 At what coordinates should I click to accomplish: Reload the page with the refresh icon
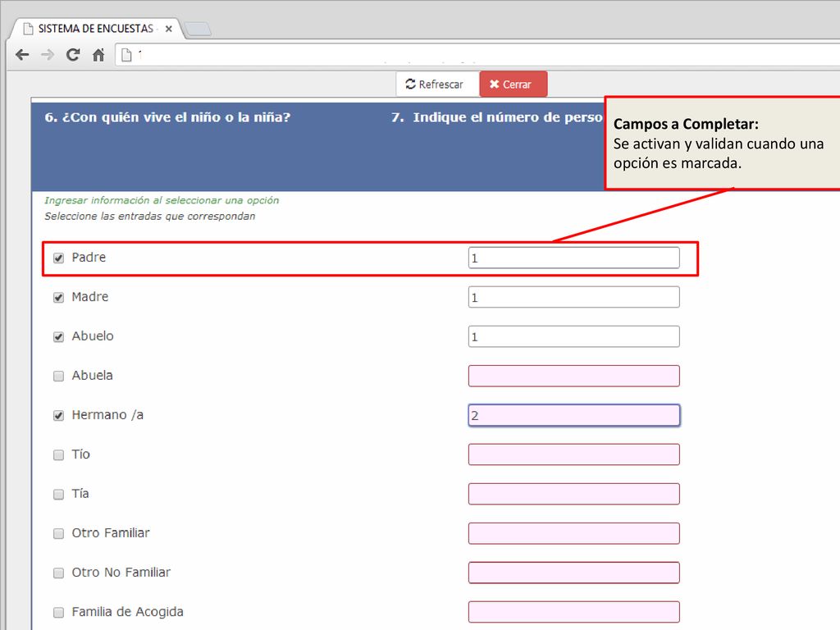click(x=73, y=55)
